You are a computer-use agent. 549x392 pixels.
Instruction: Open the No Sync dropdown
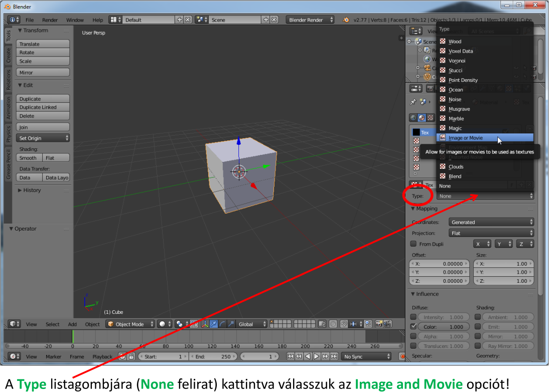(366, 356)
